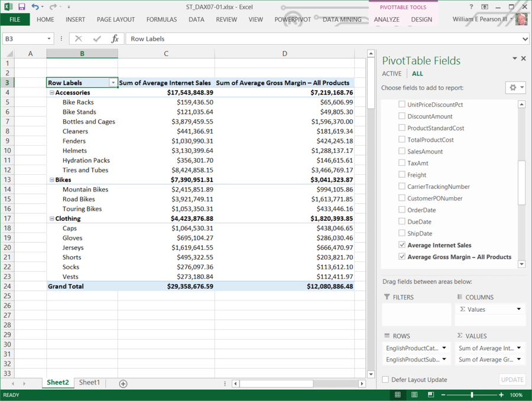Check the SalesAmount field checkbox
Screen dimensions: 532x401
click(x=402, y=151)
